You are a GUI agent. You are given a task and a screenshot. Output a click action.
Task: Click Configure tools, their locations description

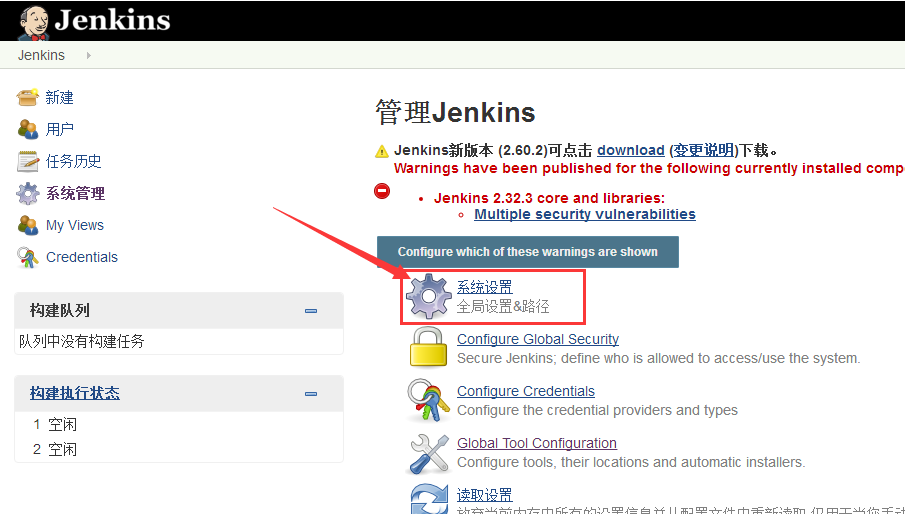(x=631, y=462)
